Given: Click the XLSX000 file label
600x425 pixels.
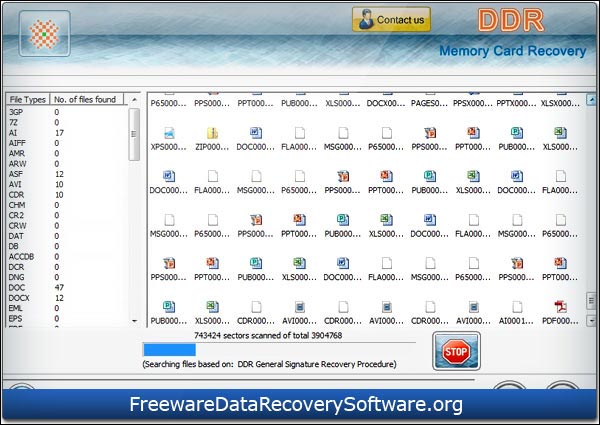Looking at the screenshot, I should click(560, 103).
